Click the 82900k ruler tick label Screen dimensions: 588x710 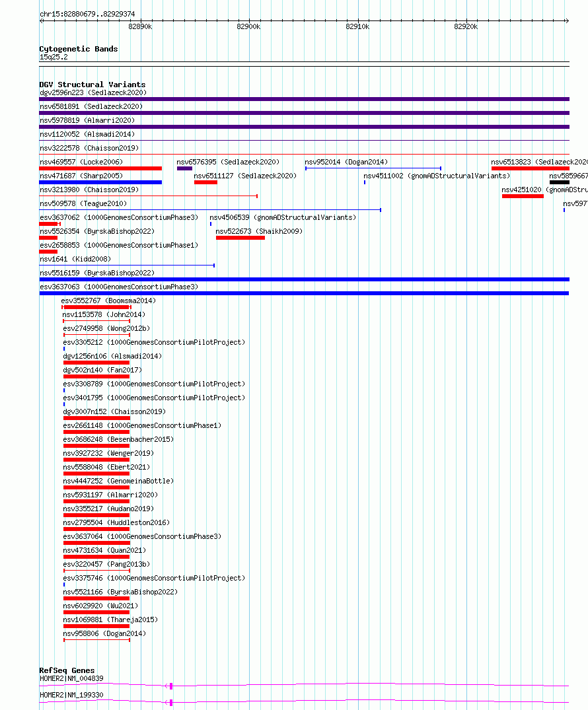pos(248,26)
